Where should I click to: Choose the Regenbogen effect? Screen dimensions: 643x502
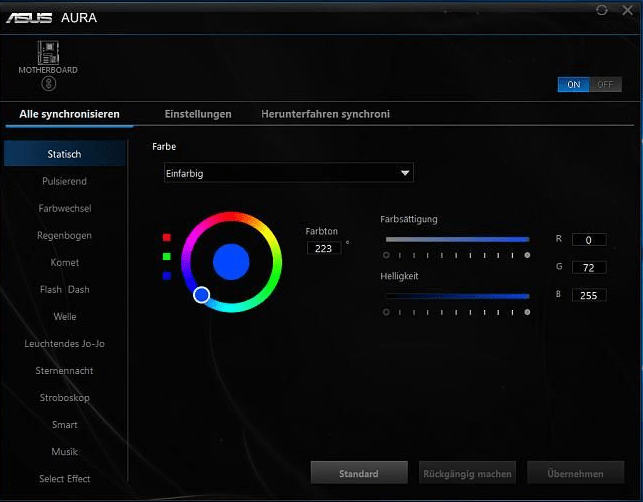coord(64,235)
